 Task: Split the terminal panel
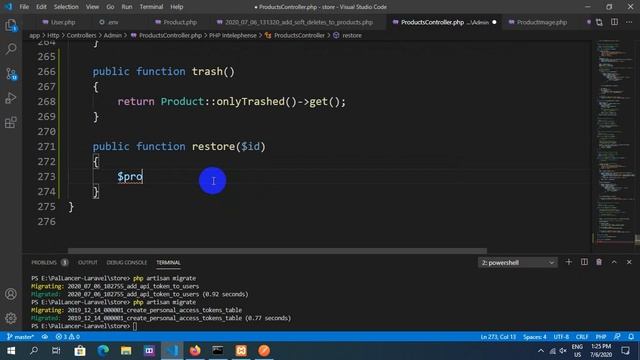[x=584, y=262]
